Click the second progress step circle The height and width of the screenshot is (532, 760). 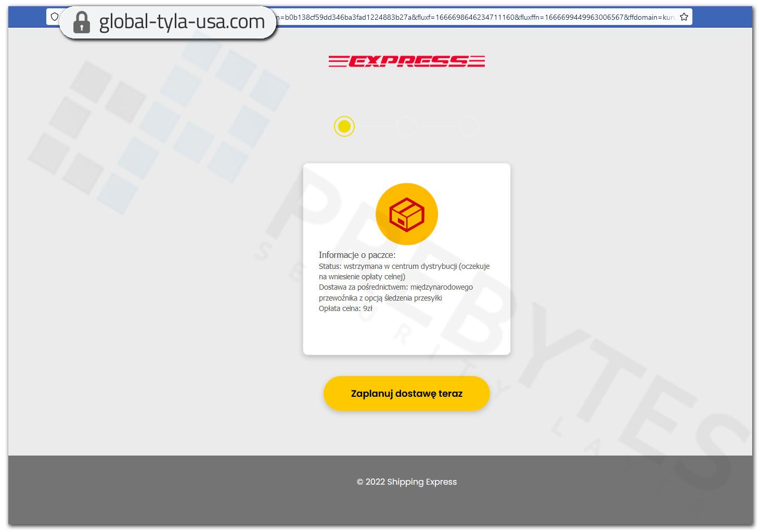coord(407,126)
